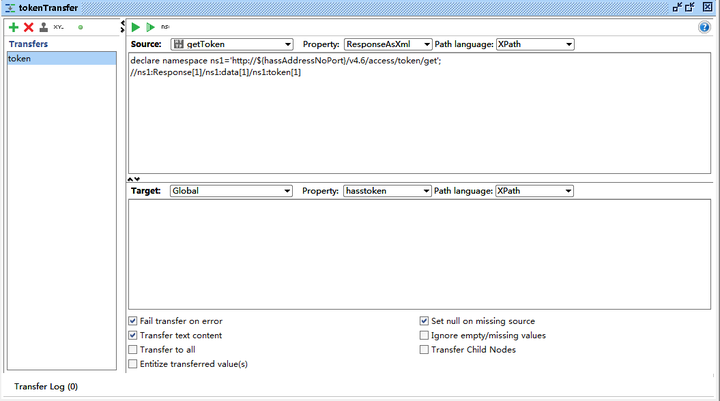Enable Entitize transferred value(s) checkbox
Image resolution: width=720 pixels, height=401 pixels.
pos(133,364)
